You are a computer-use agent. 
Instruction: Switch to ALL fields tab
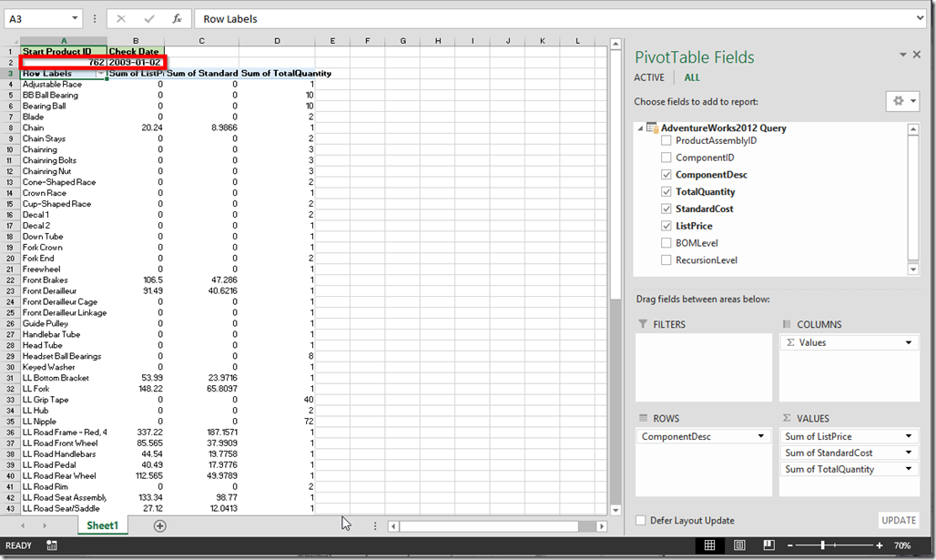coord(692,77)
